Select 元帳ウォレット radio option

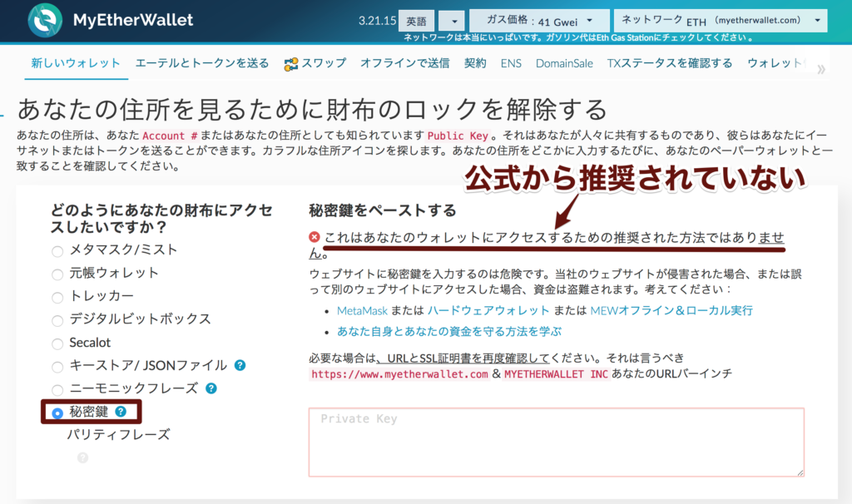[57, 274]
